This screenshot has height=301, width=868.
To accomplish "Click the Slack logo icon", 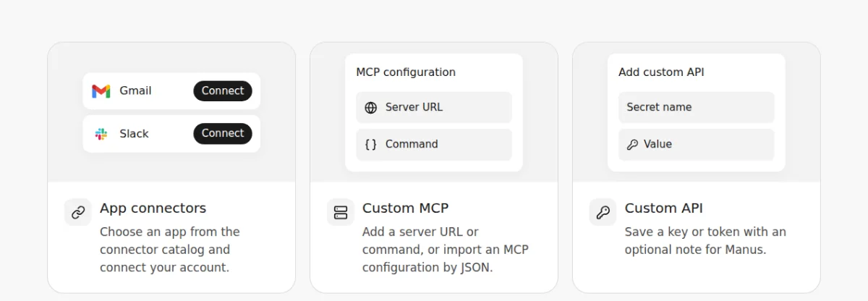I will tap(101, 134).
